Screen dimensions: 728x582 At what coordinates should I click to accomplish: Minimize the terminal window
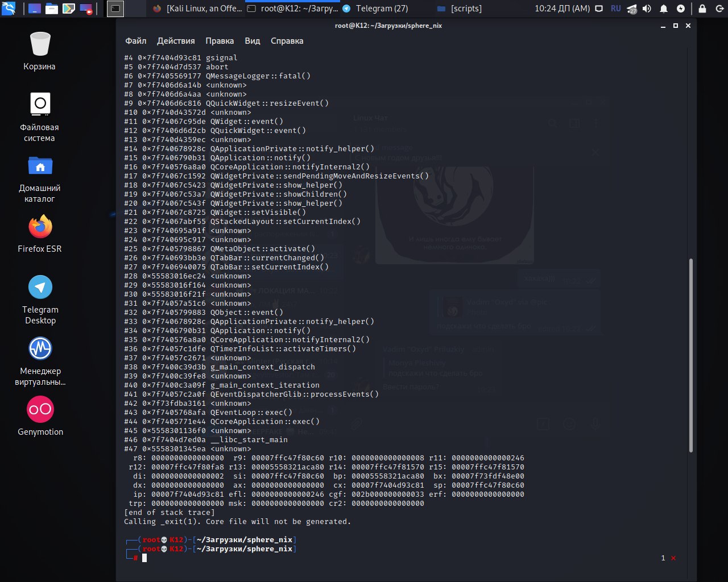coord(663,26)
